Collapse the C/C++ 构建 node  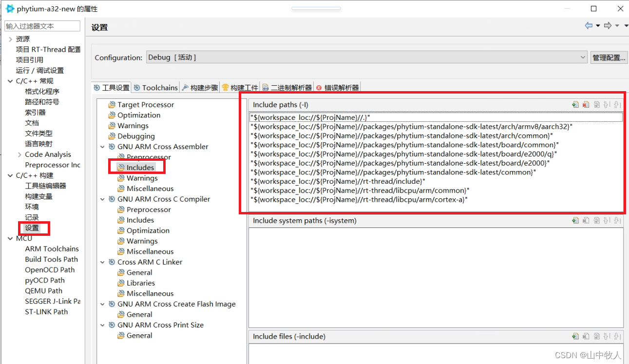(x=10, y=175)
